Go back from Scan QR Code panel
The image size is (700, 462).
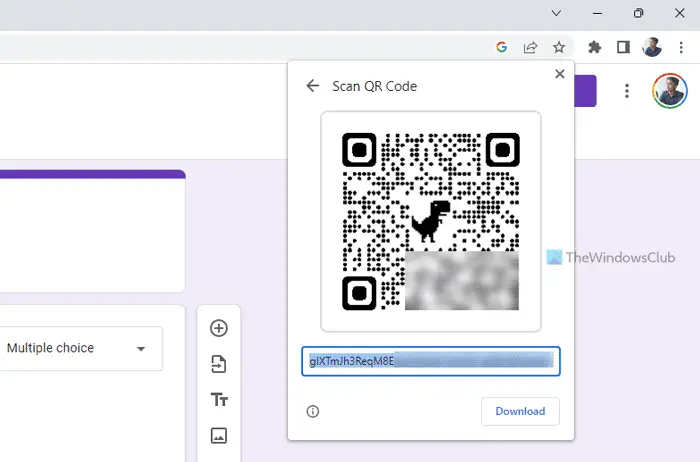(312, 86)
